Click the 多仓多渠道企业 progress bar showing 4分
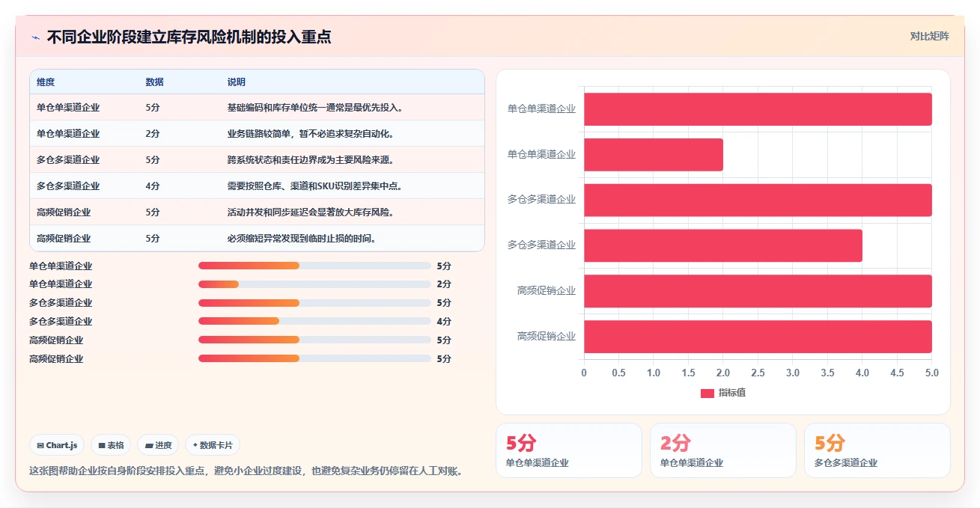The image size is (980, 508). (x=314, y=322)
